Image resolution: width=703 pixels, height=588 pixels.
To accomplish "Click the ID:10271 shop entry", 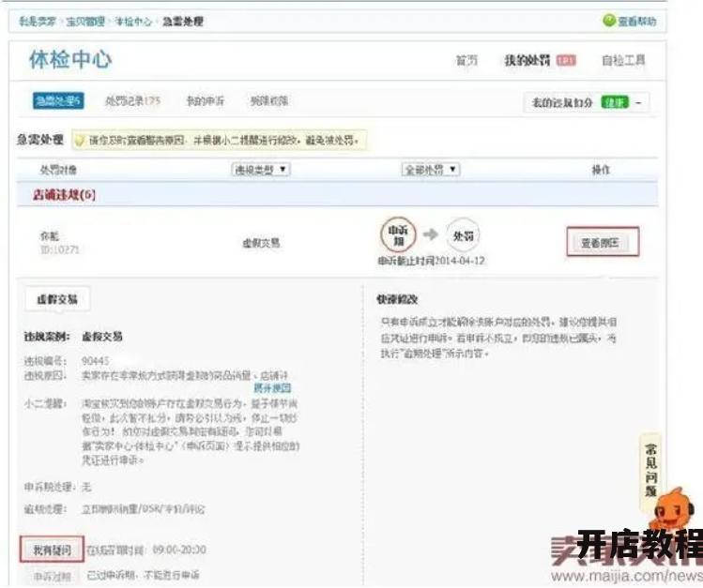I will point(60,249).
